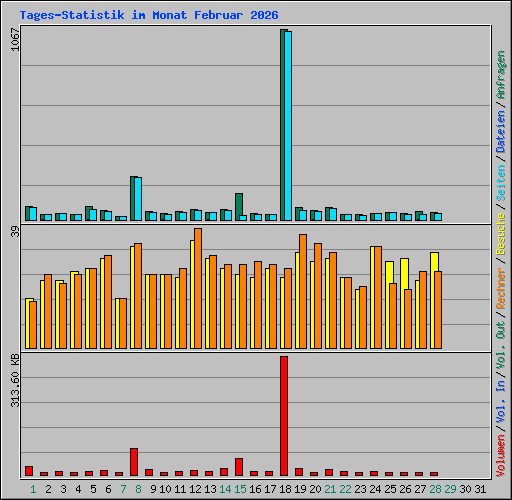This screenshot has height=500, width=512.
Task: Click the chart title Tages-Statistik im Monat Februar 2026
Action: [x=149, y=15]
